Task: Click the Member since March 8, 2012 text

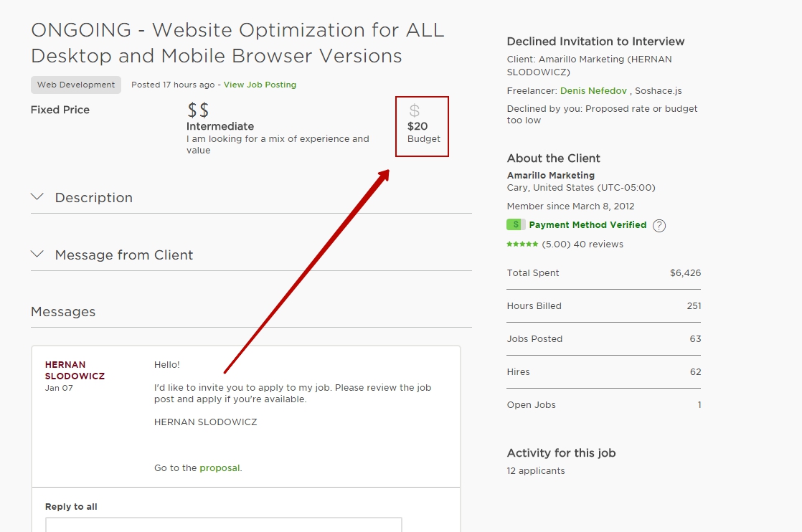Action: pos(570,206)
